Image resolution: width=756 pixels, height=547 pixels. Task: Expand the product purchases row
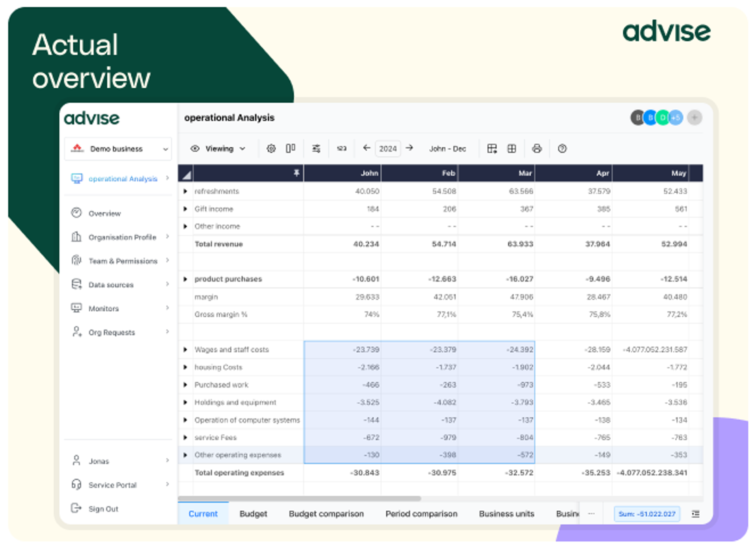185,279
